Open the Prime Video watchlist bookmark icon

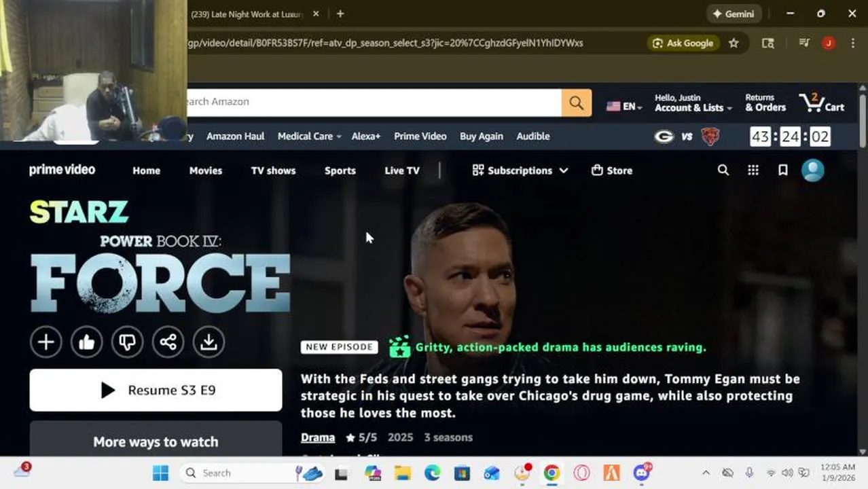pyautogui.click(x=783, y=170)
